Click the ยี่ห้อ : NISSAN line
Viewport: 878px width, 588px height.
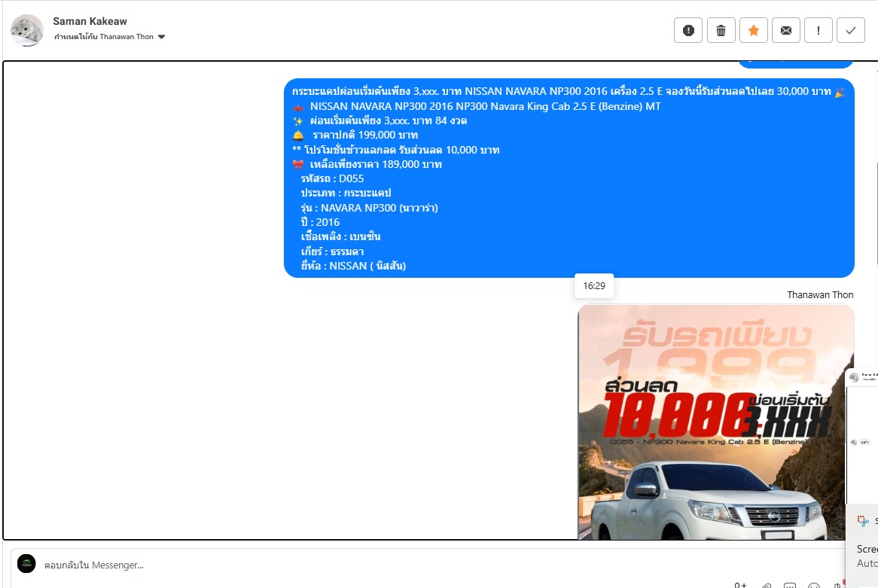click(352, 266)
